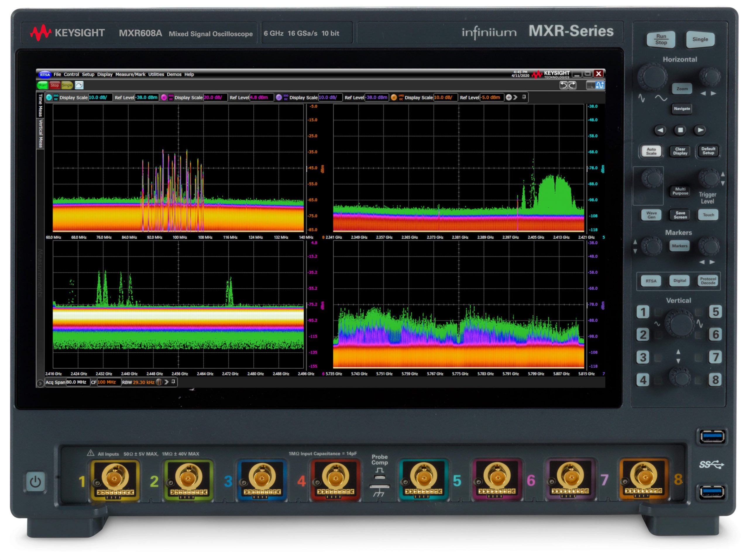The image size is (749, 560).
Task: Click the Clear Display button
Action: 680,154
